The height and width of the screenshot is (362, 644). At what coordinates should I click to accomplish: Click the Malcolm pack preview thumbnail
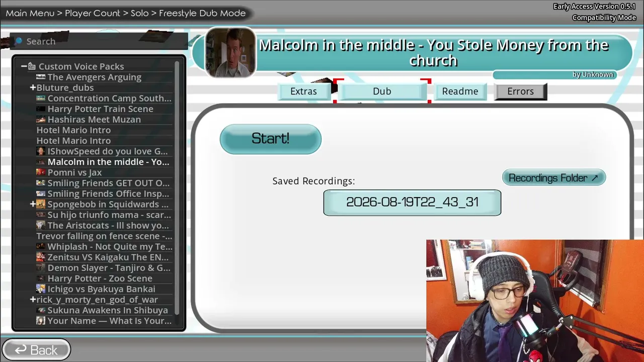[230, 53]
